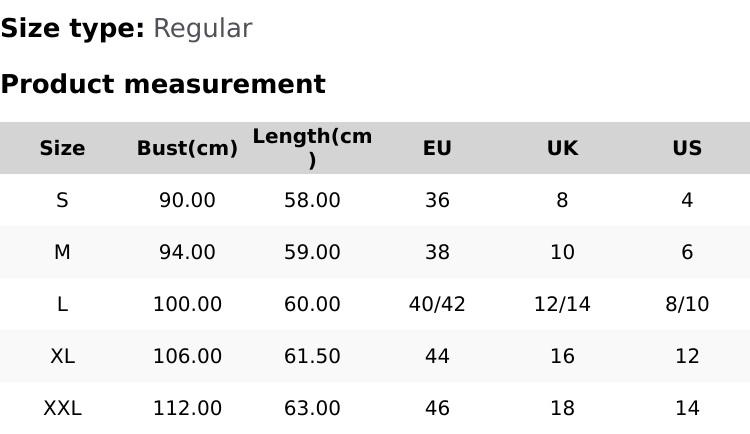Select the size XL row label
750x434 pixels.
point(62,356)
